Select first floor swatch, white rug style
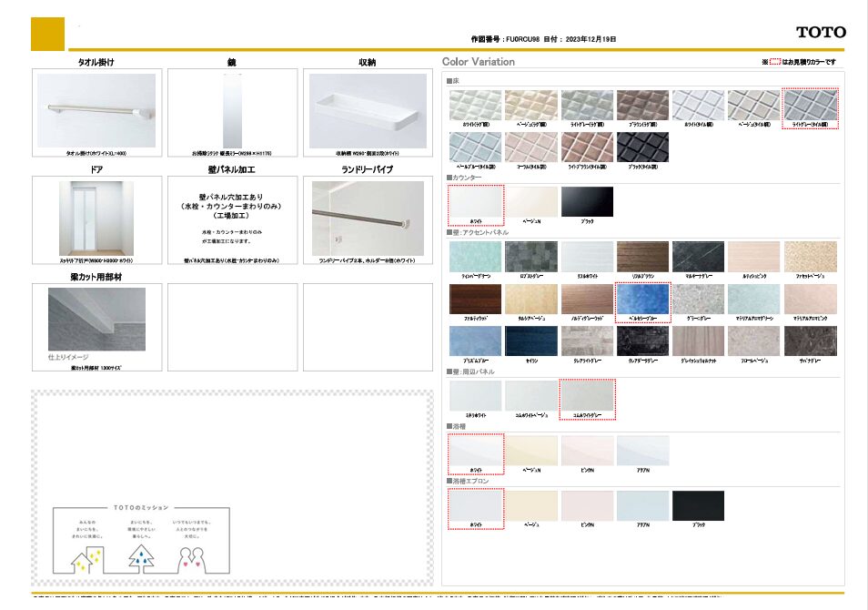This screenshot has width=868, height=610. pyautogui.click(x=476, y=105)
